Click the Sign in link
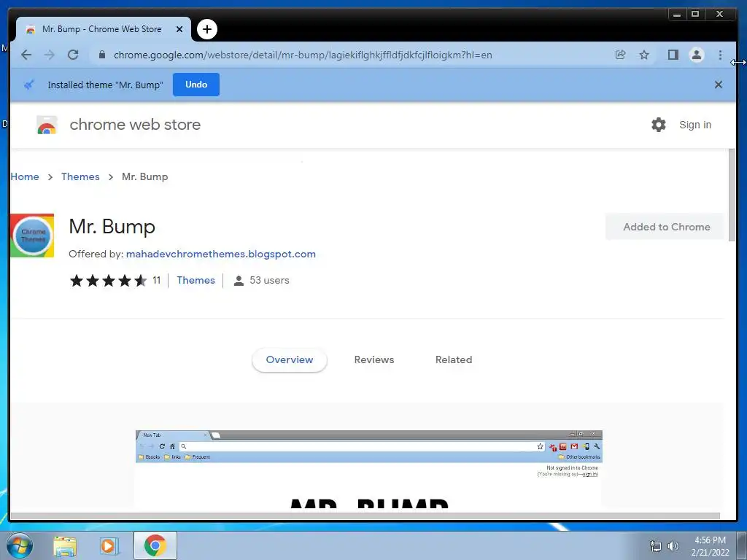This screenshot has height=560, width=747. (x=695, y=125)
